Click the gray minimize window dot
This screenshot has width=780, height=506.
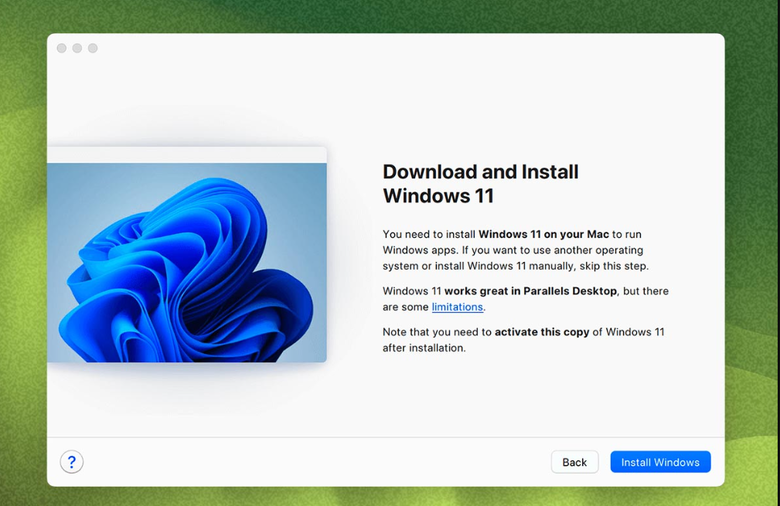click(x=77, y=48)
